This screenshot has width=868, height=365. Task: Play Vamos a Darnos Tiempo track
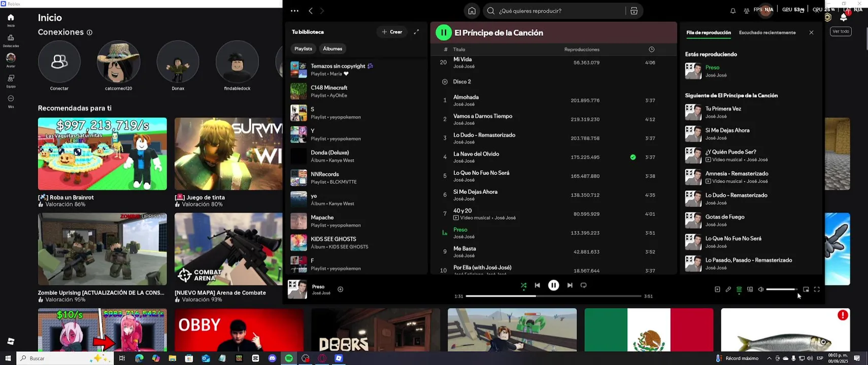coord(553,119)
